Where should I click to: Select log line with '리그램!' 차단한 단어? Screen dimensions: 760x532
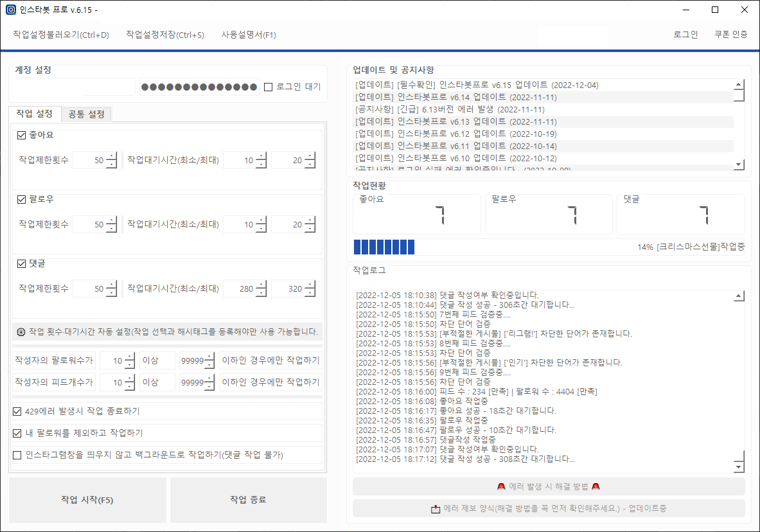tap(494, 333)
